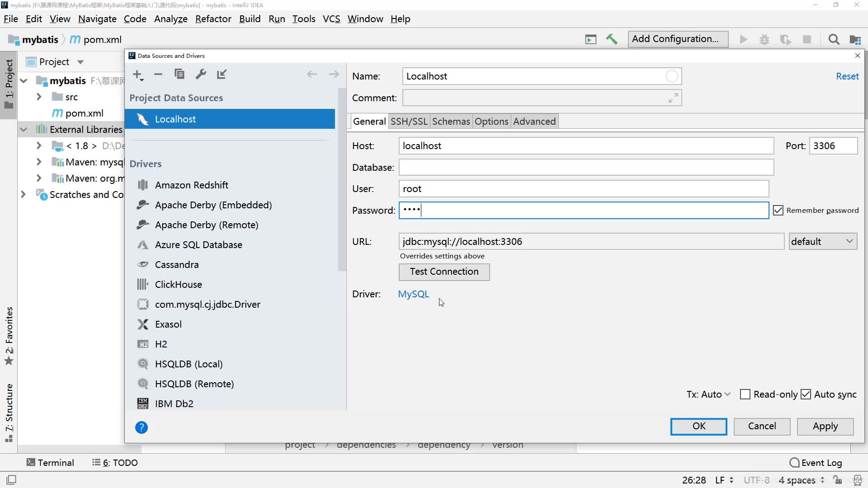Viewport: 868px width, 488px height.
Task: Click the Import/Export data sources icon
Action: (x=221, y=74)
